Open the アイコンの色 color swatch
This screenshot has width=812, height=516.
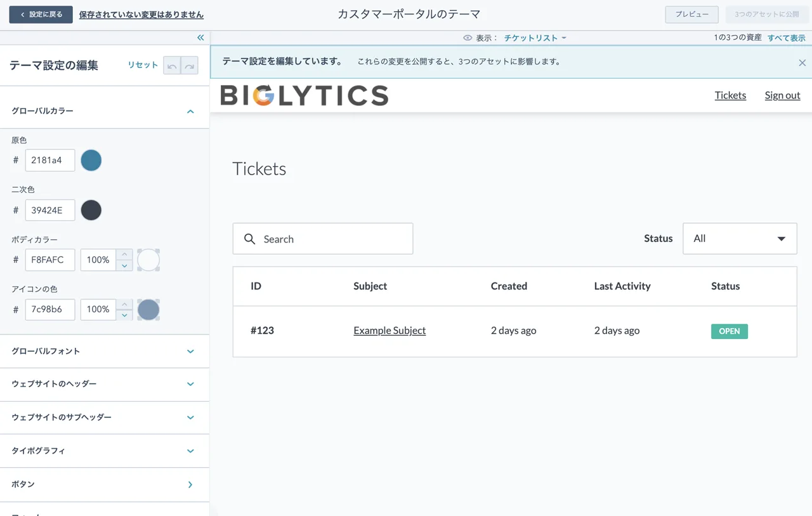point(148,310)
